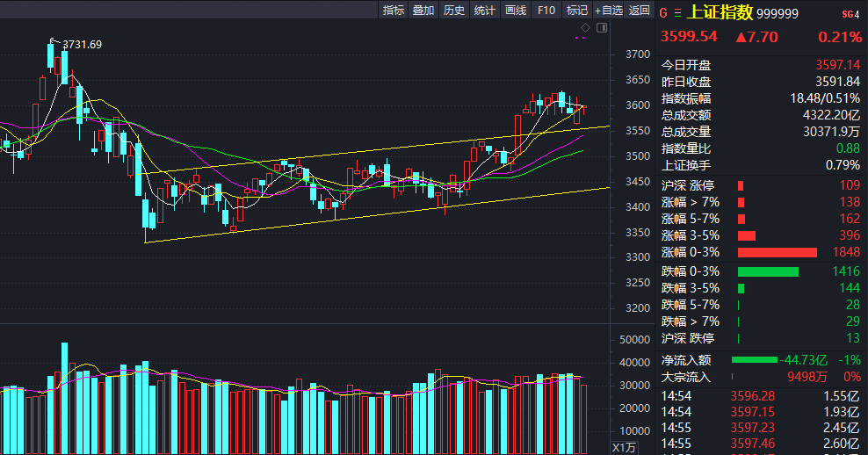Screen dimensions: 868x455
Task: Click the 涨幅 3-5% count 396
Action: tap(850, 235)
